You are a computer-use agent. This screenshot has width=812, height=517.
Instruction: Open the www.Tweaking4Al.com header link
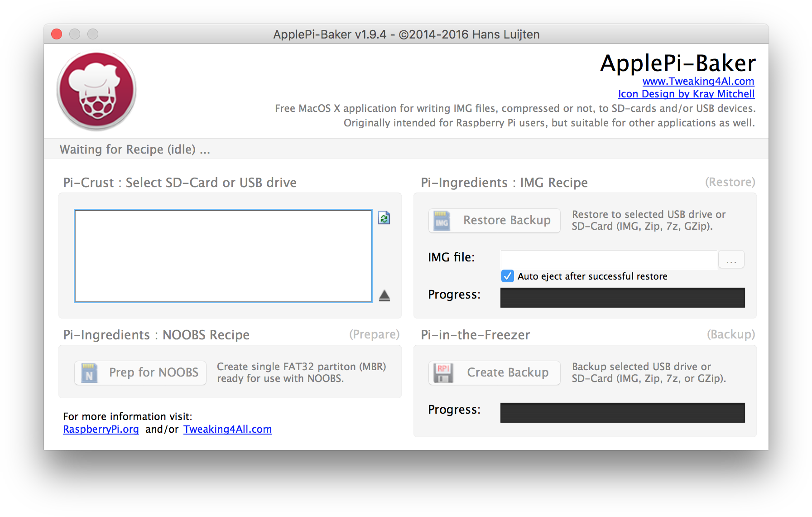click(x=698, y=82)
